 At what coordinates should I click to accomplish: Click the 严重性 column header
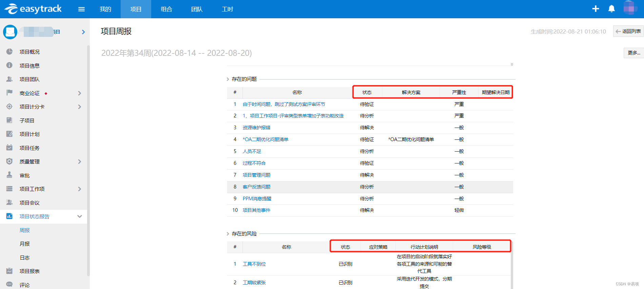pos(459,92)
